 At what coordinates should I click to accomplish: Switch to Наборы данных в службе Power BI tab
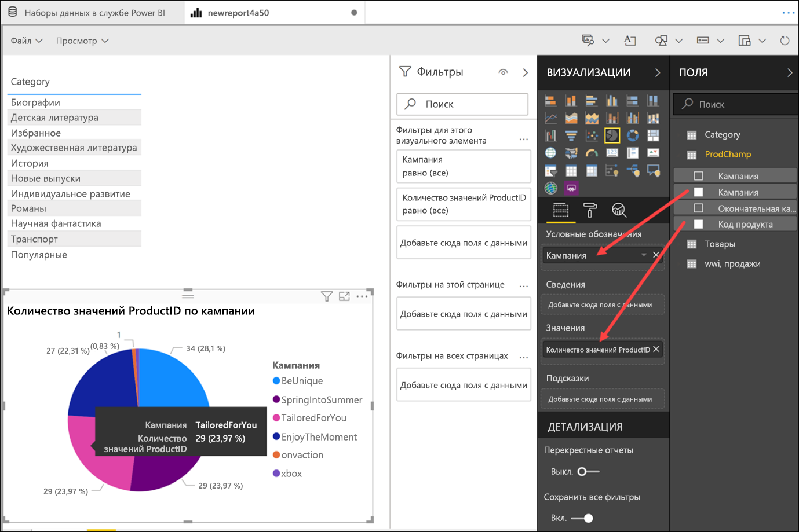tap(94, 13)
